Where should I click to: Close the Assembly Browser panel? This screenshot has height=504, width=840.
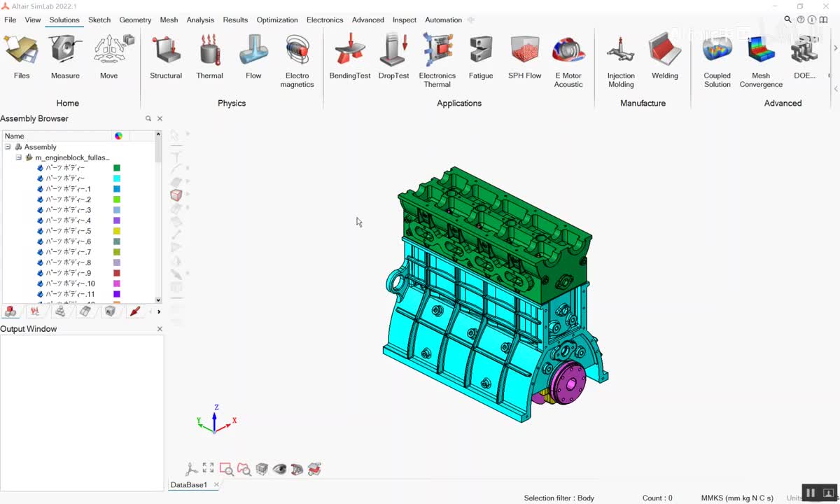pyautogui.click(x=160, y=119)
